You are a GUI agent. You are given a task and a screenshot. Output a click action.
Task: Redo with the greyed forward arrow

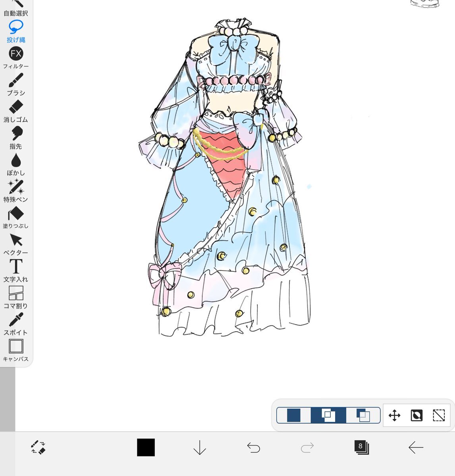click(x=307, y=448)
